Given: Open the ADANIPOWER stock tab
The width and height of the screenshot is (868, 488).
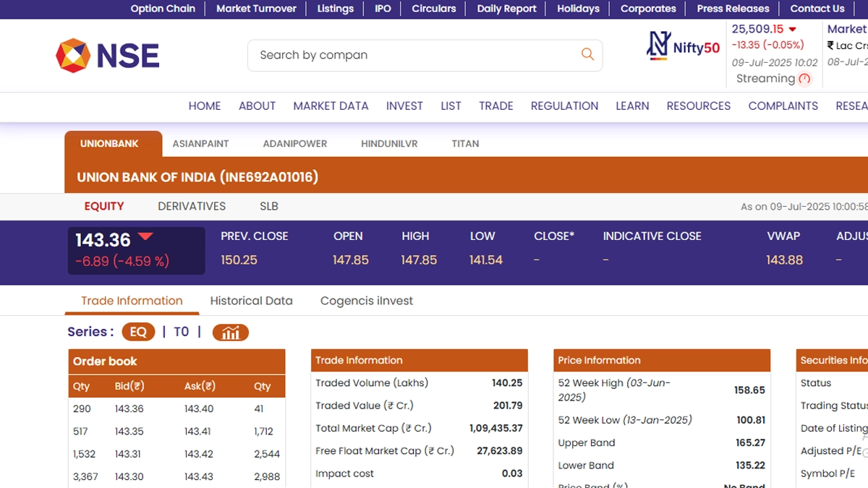Looking at the screenshot, I should pos(294,144).
